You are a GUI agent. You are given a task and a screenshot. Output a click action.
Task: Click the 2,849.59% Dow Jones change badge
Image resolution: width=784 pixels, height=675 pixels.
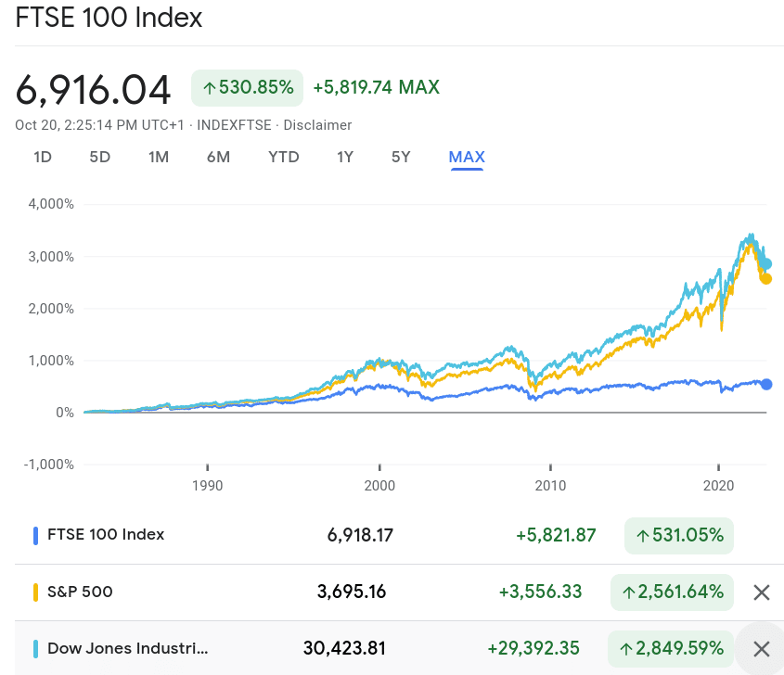(x=671, y=648)
